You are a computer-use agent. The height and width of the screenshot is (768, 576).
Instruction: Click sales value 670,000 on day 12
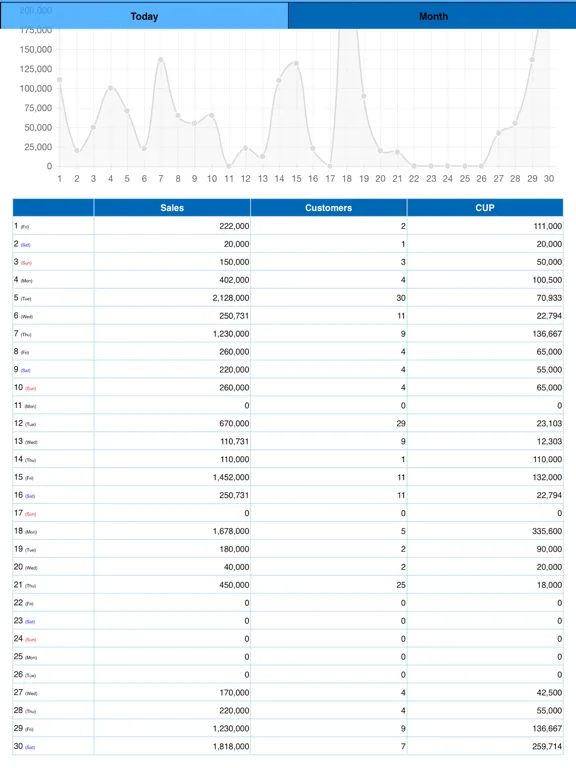(x=234, y=423)
